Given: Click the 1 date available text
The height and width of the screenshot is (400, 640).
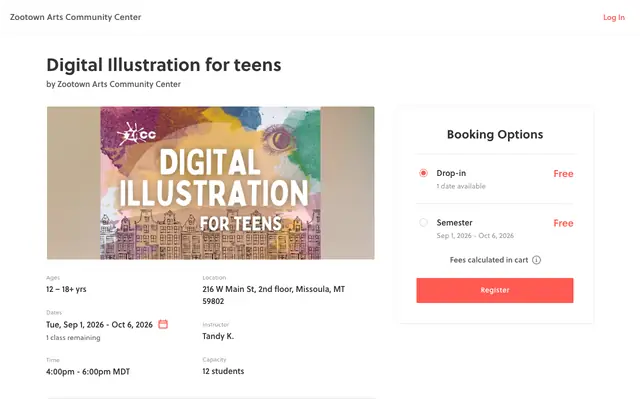Looking at the screenshot, I should tap(461, 186).
